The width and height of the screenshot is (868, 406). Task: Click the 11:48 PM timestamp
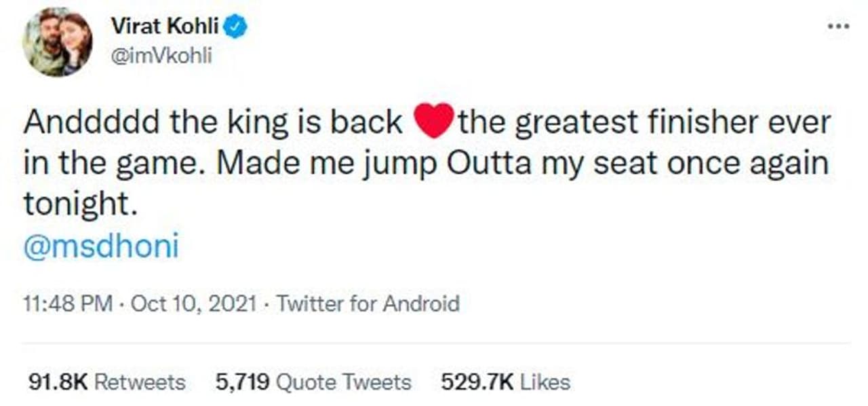[x=68, y=303]
